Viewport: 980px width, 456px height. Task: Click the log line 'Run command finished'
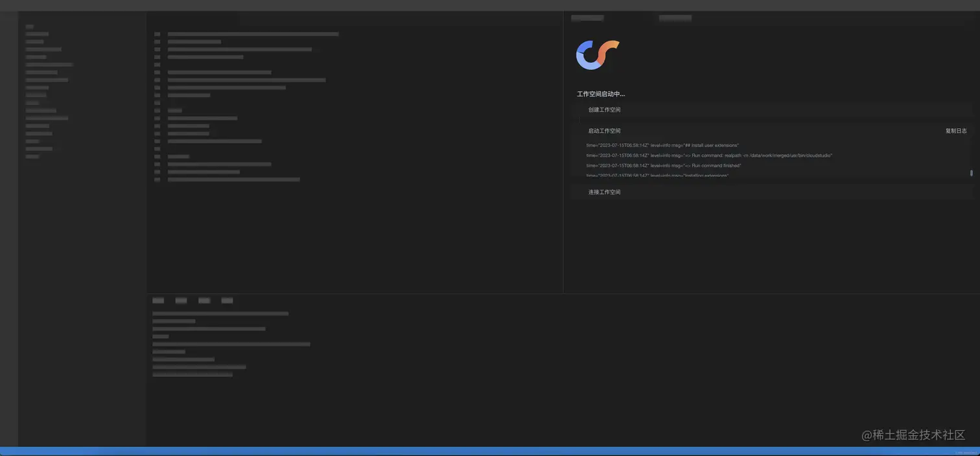(x=664, y=166)
